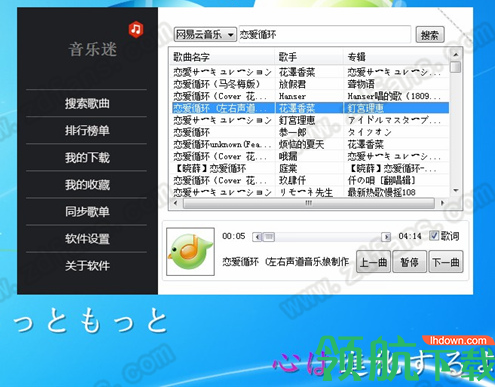Select the row with singer 哦漏
The image size is (495, 388).
[310, 156]
